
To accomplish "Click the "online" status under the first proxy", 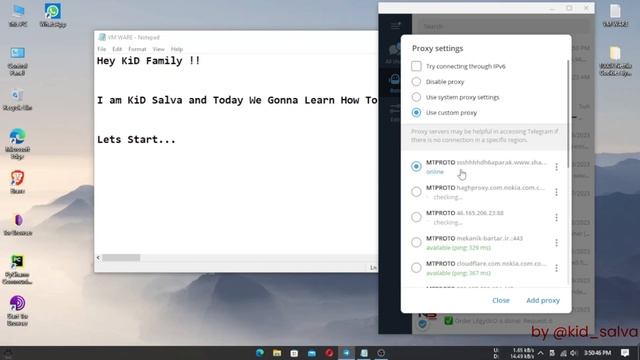I will [435, 172].
